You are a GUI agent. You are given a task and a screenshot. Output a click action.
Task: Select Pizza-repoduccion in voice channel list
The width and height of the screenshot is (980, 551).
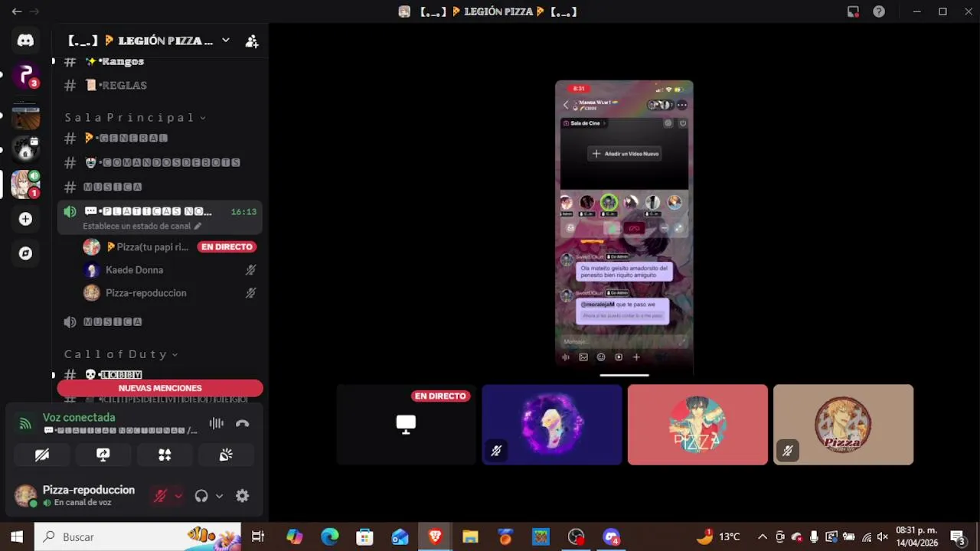tap(145, 293)
